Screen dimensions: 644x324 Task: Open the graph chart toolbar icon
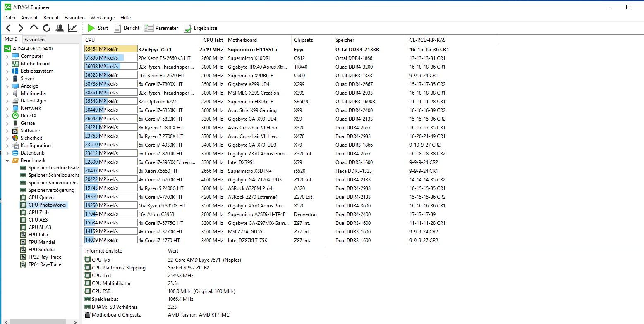72,28
